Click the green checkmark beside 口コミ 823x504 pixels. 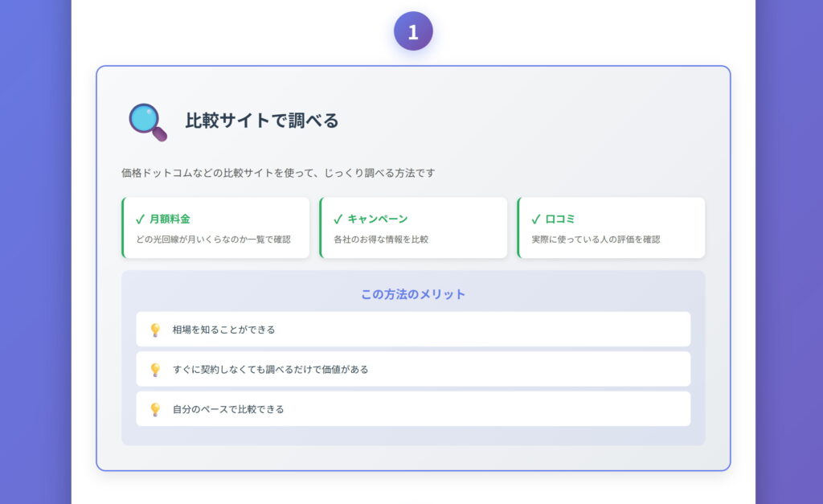pyautogui.click(x=535, y=219)
